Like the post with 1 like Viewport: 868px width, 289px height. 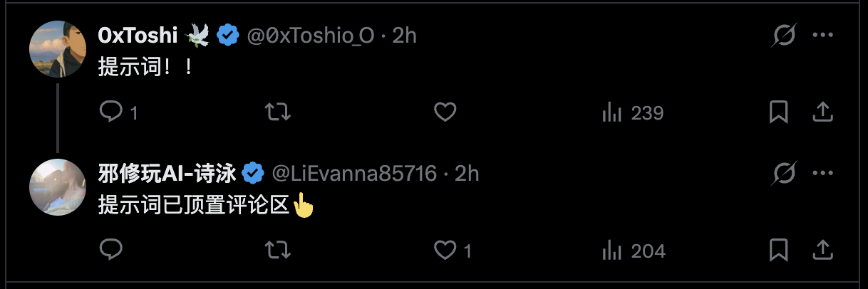(x=445, y=249)
